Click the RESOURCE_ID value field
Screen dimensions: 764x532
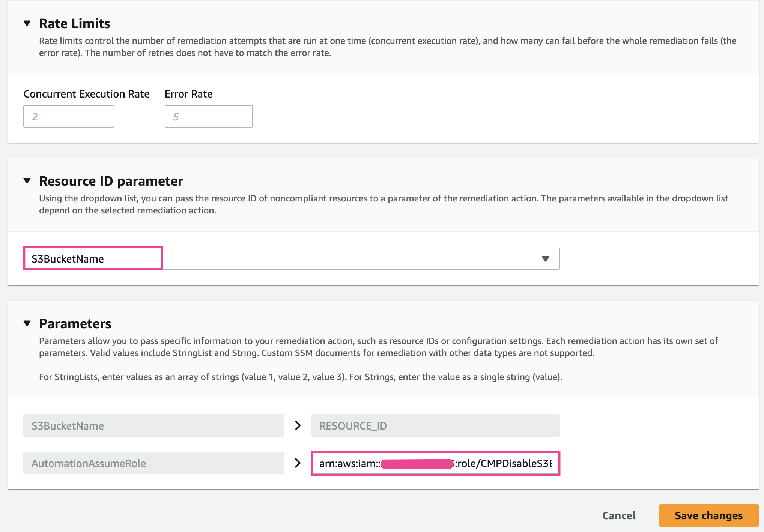point(435,425)
